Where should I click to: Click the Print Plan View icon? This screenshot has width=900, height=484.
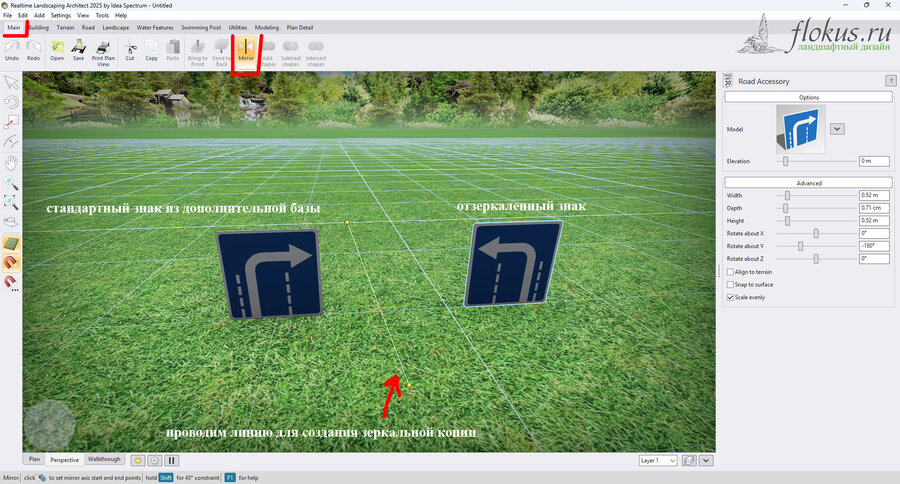pyautogui.click(x=103, y=53)
